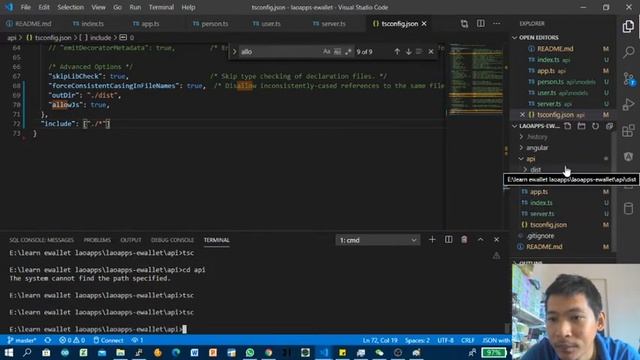The height and width of the screenshot is (360, 640).
Task: Click the master branch in status bar
Action: 22,340
